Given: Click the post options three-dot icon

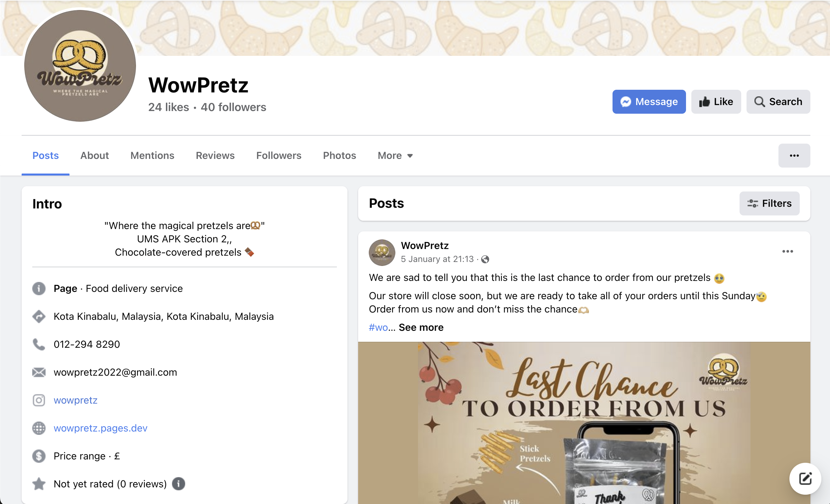Looking at the screenshot, I should (787, 251).
